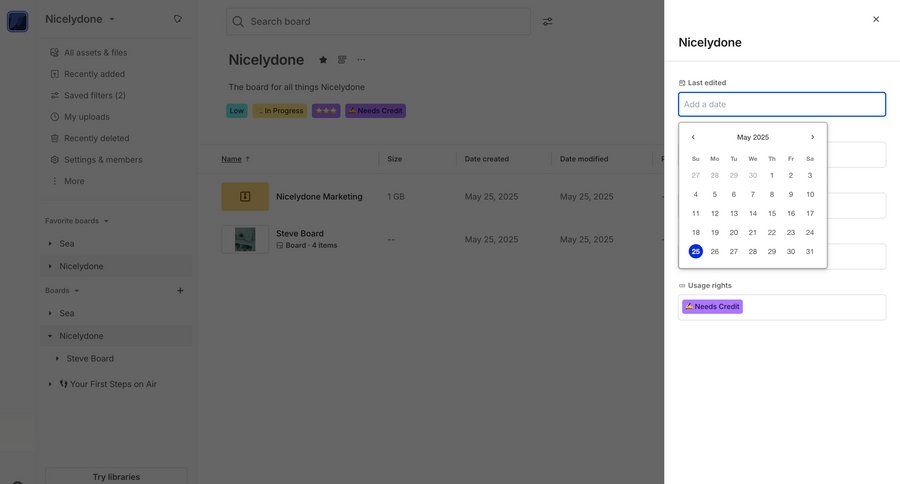The width and height of the screenshot is (900, 484).
Task: Select May 14 in the calendar
Action: tap(753, 214)
